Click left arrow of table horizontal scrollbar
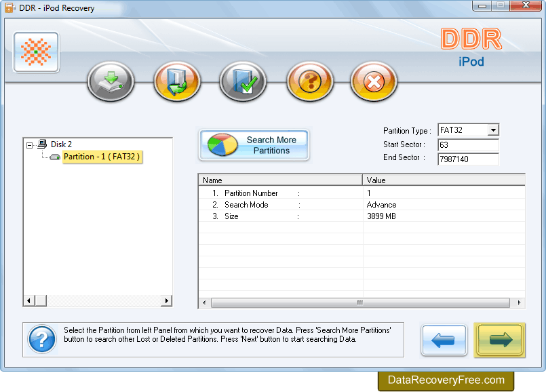The height and width of the screenshot is (392, 546). point(204,303)
